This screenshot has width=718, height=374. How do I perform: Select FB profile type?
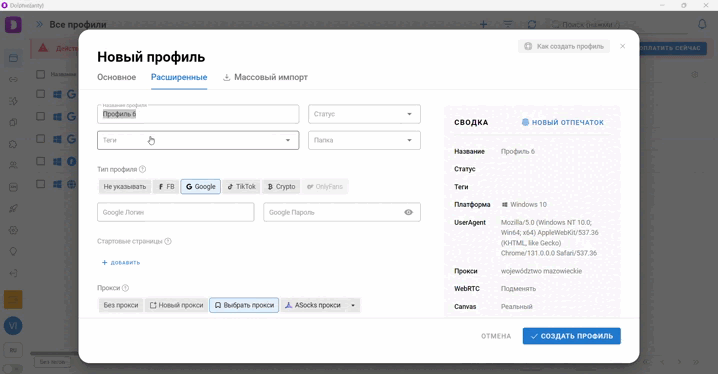click(166, 187)
